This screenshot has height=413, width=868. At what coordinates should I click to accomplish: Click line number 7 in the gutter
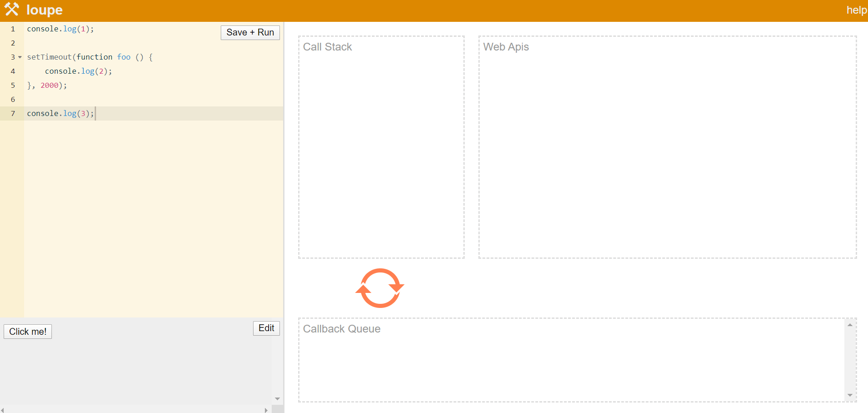[x=13, y=114]
